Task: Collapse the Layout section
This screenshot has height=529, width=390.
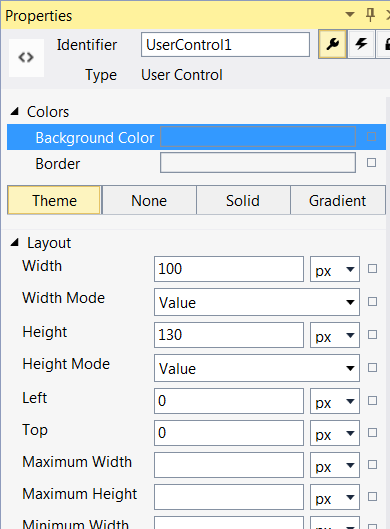Action: (15, 242)
